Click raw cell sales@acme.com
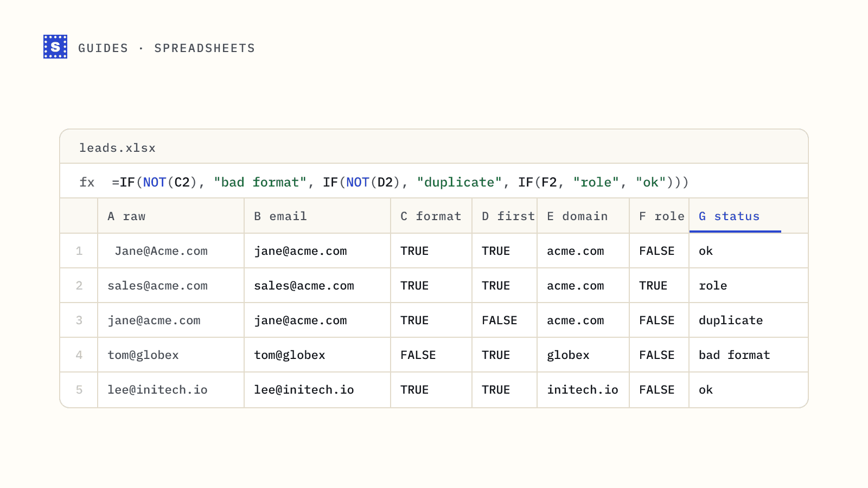 click(171, 286)
